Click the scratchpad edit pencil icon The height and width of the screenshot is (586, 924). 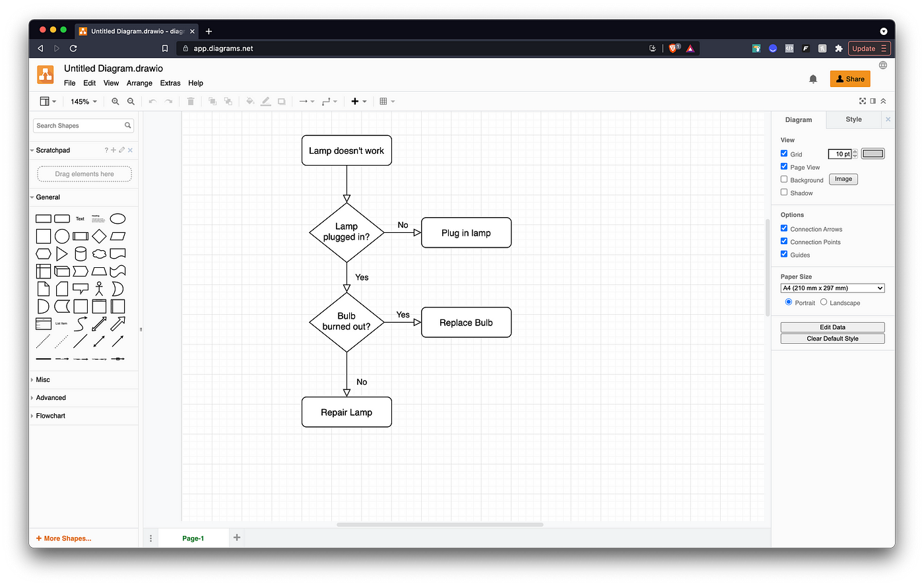coord(122,150)
